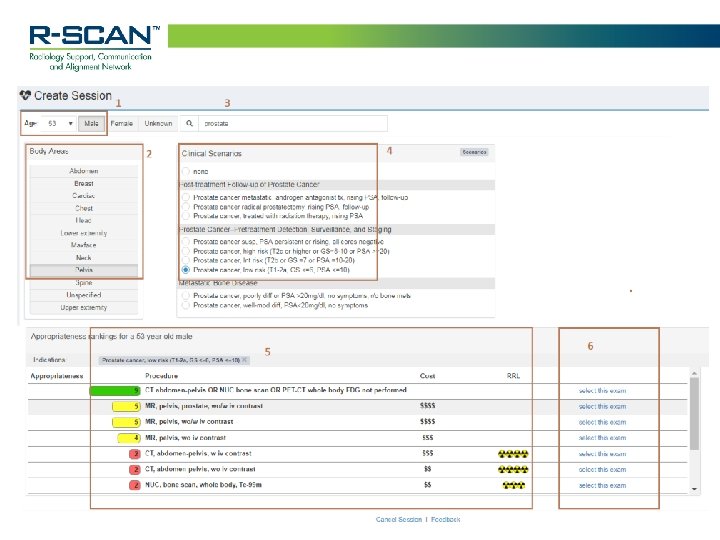Select the Unknown gender button
720x540 pixels.
click(158, 124)
